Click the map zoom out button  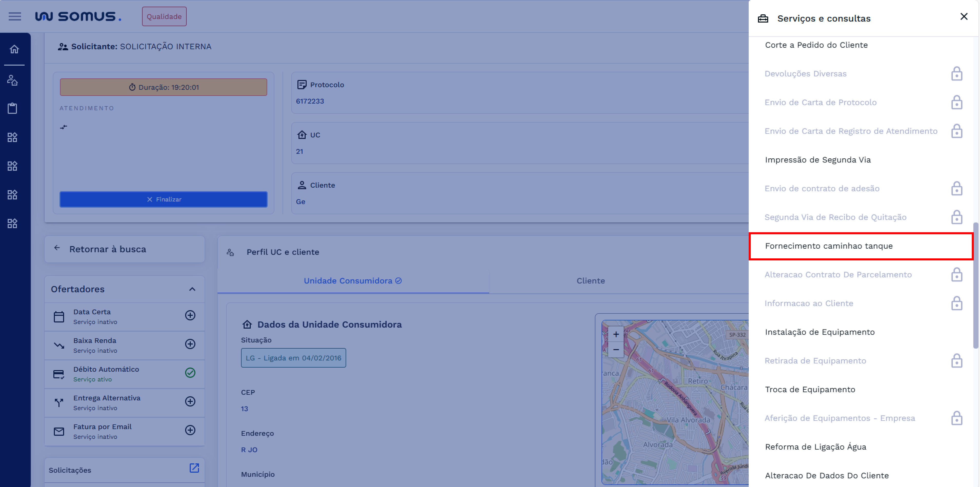tap(616, 349)
